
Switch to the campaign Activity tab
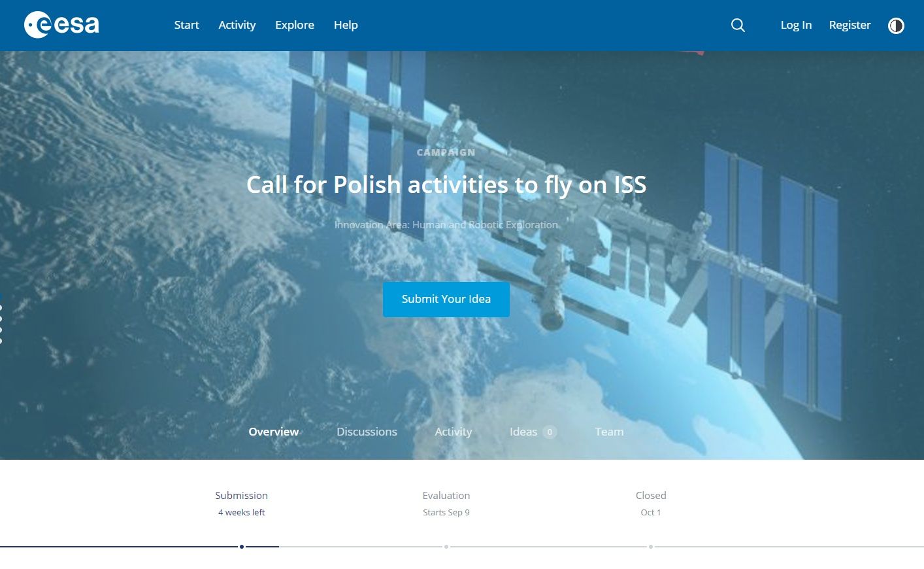[454, 432]
